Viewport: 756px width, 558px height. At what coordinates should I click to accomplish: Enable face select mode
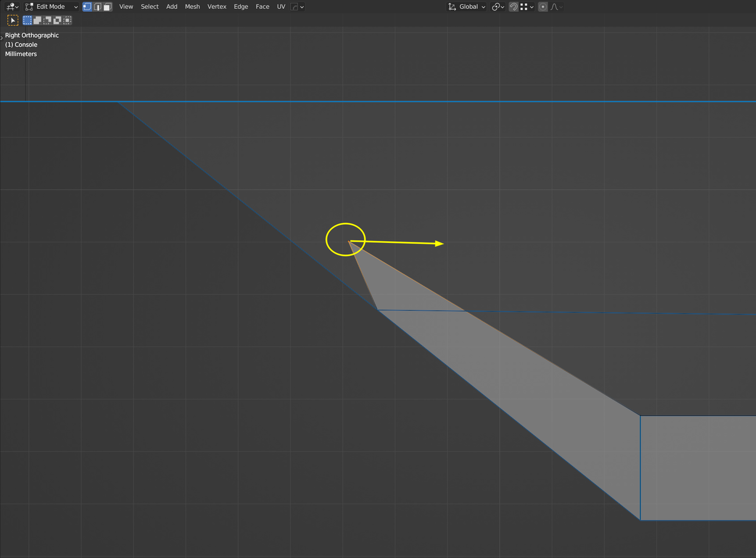[x=107, y=7]
